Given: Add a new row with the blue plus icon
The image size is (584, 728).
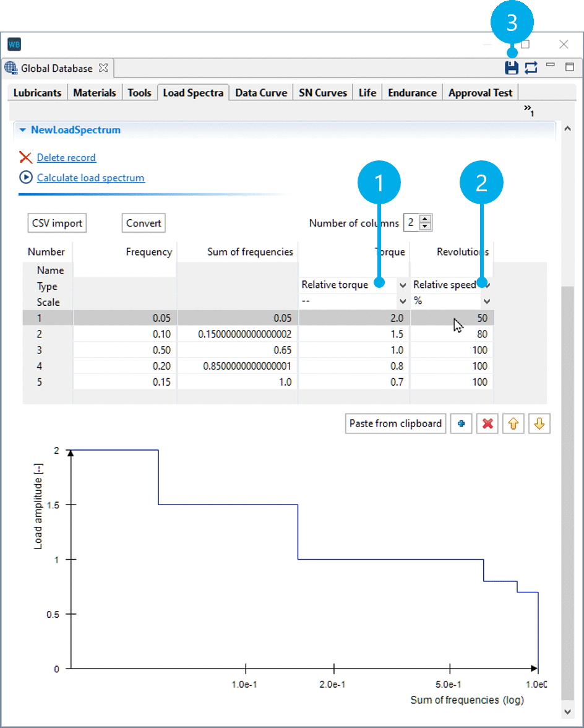Looking at the screenshot, I should (x=461, y=423).
